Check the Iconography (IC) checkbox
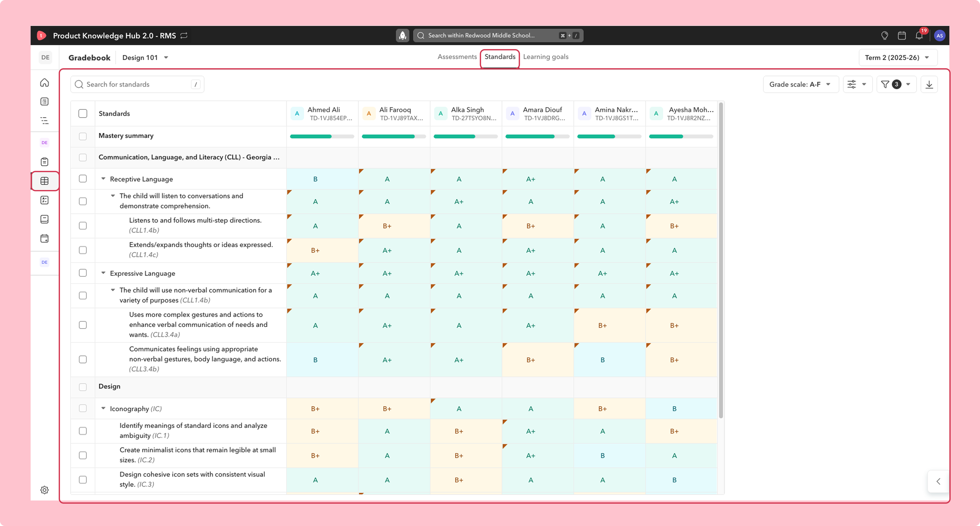The height and width of the screenshot is (526, 980). click(x=83, y=408)
